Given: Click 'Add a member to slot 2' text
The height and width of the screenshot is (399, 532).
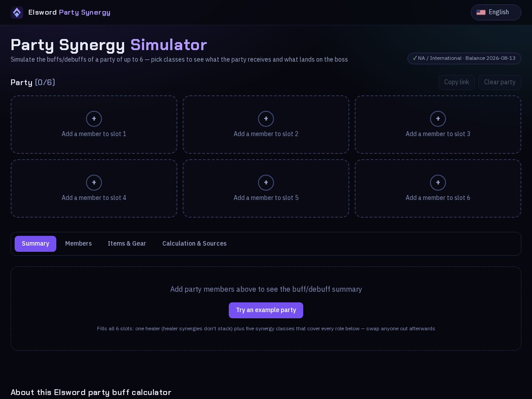Looking at the screenshot, I should click(x=266, y=134).
